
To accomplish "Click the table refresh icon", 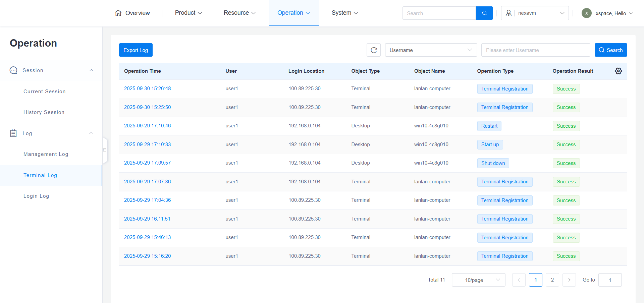I will point(374,50).
